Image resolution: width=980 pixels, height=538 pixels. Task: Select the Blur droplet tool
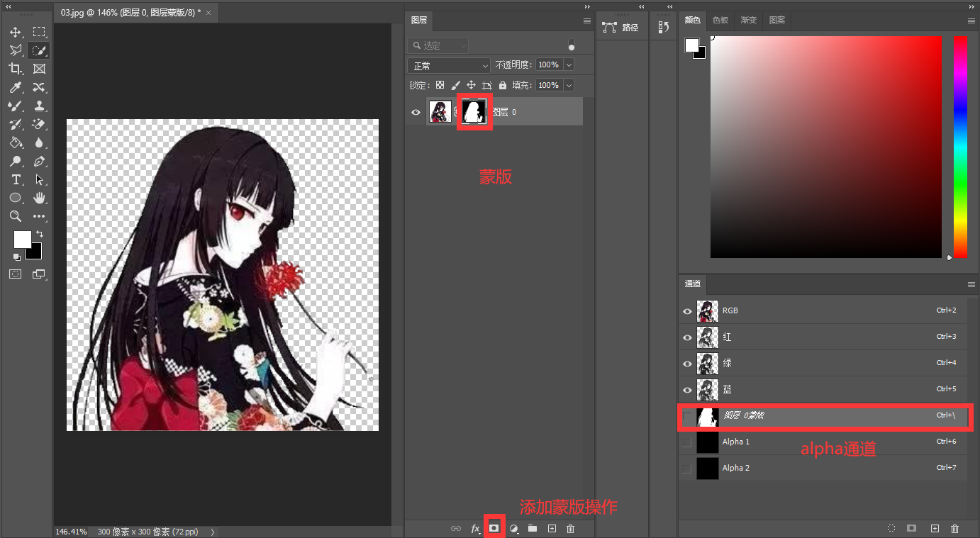pyautogui.click(x=39, y=142)
